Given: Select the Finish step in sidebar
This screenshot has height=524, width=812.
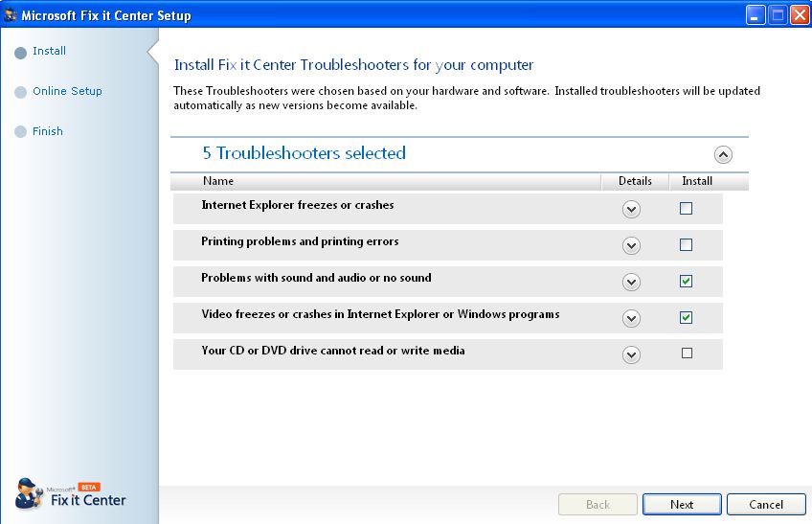Looking at the screenshot, I should click(x=48, y=132).
